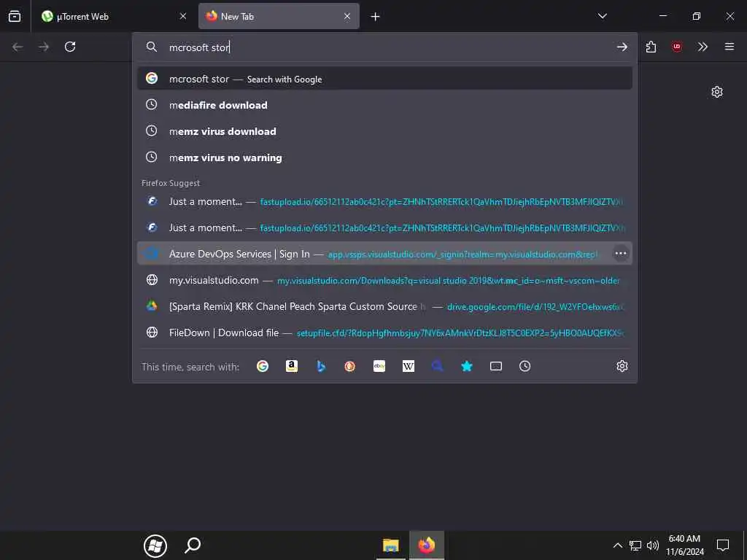Click the Go arrow in address bar
Screen dimensions: 747x560
tap(622, 47)
